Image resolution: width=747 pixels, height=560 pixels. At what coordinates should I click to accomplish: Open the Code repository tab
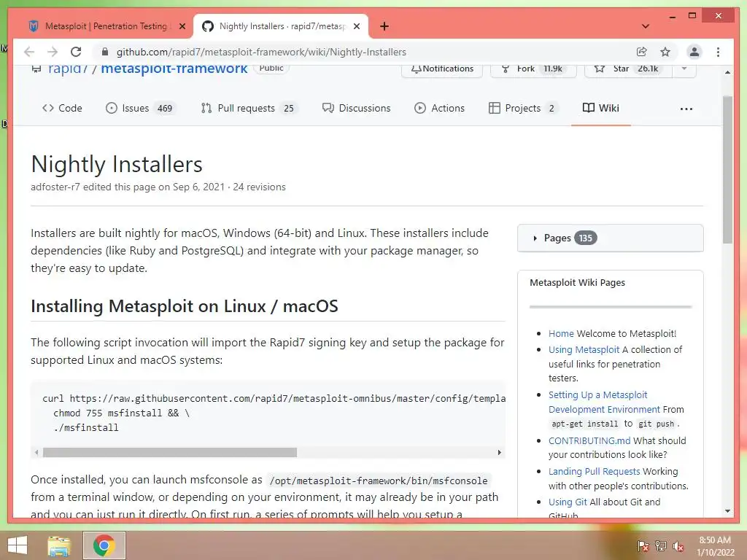pyautogui.click(x=62, y=108)
